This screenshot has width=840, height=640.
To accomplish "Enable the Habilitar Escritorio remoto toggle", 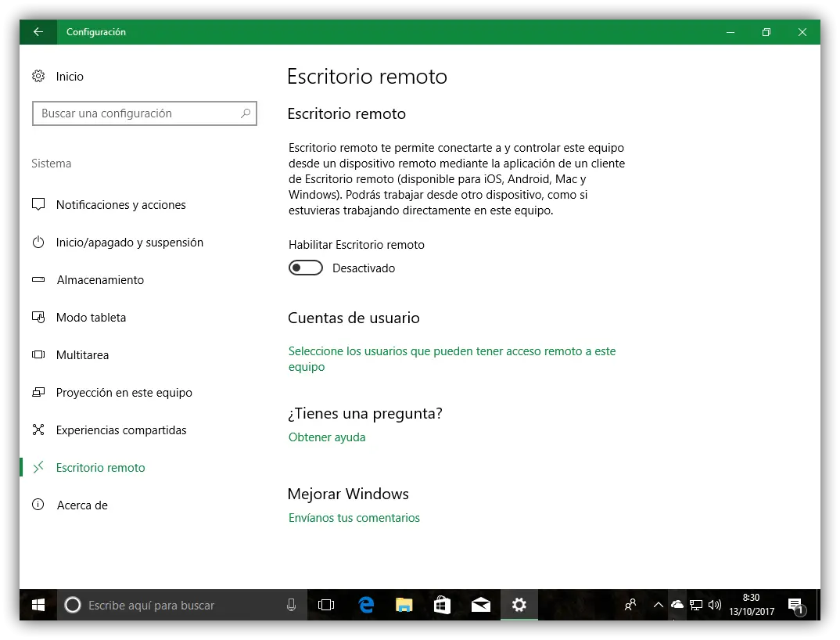I will click(x=306, y=268).
